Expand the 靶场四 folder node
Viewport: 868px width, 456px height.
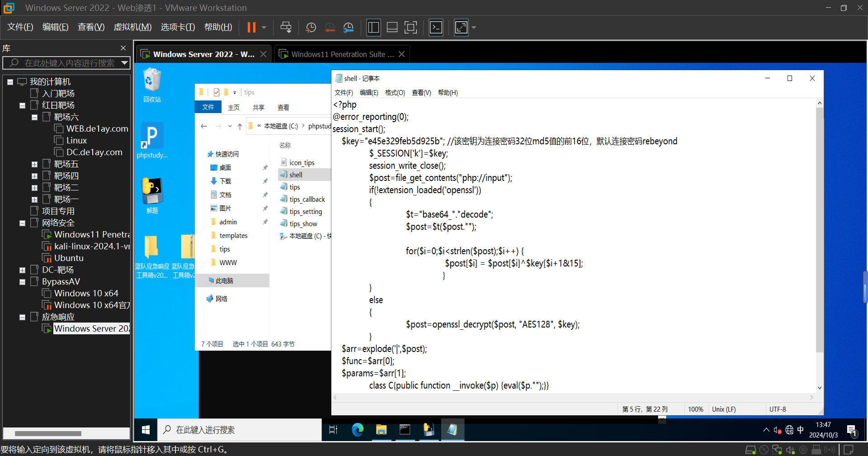pos(34,176)
